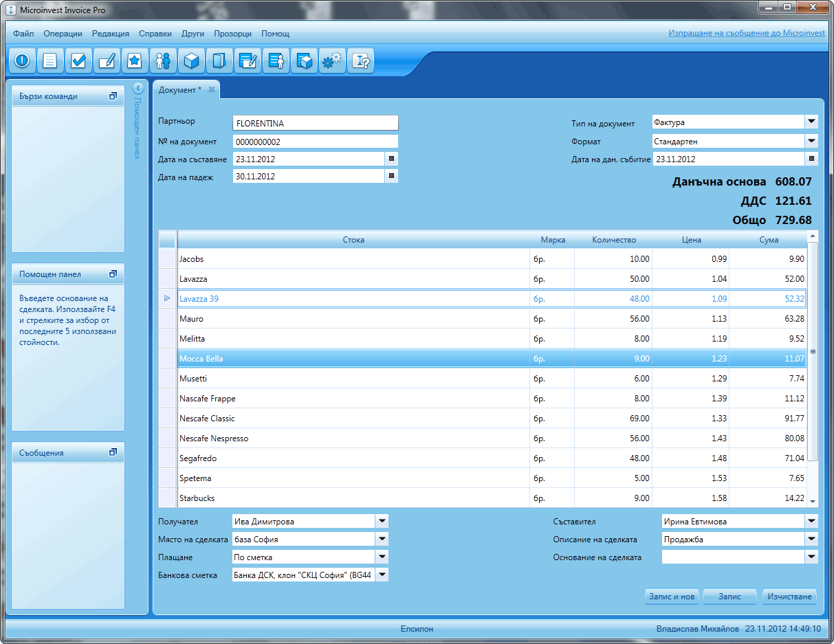Close the Документ tab

coord(212,89)
